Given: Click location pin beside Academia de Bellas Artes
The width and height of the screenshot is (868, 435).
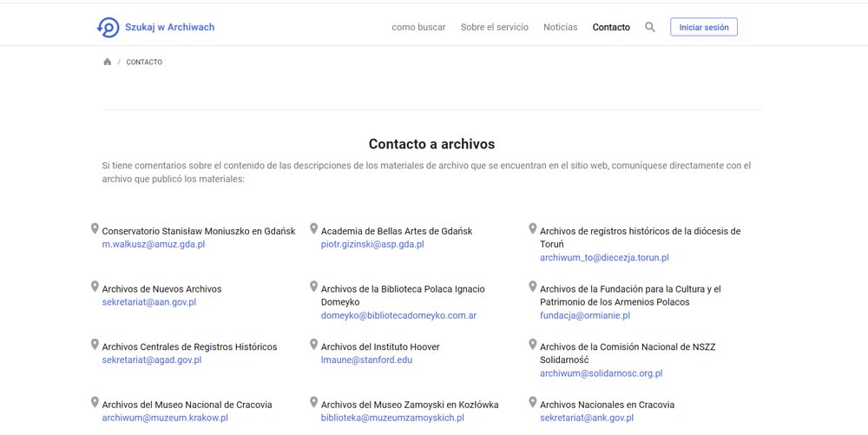Looking at the screenshot, I should [x=314, y=228].
